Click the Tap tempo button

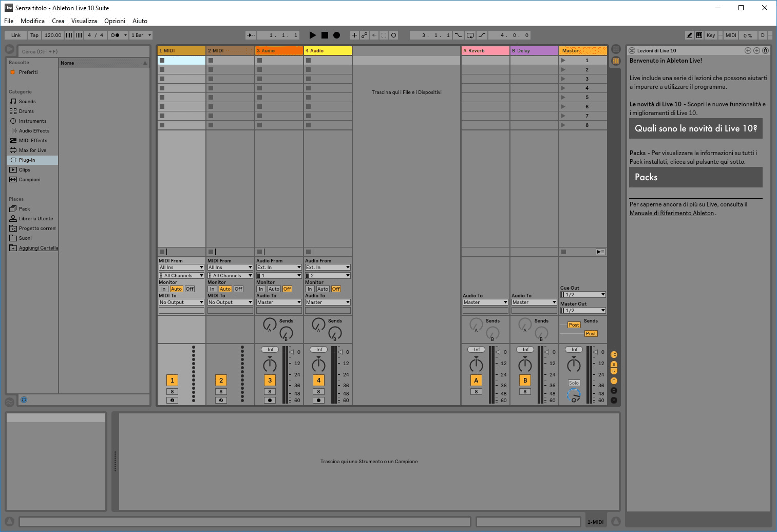(x=34, y=35)
